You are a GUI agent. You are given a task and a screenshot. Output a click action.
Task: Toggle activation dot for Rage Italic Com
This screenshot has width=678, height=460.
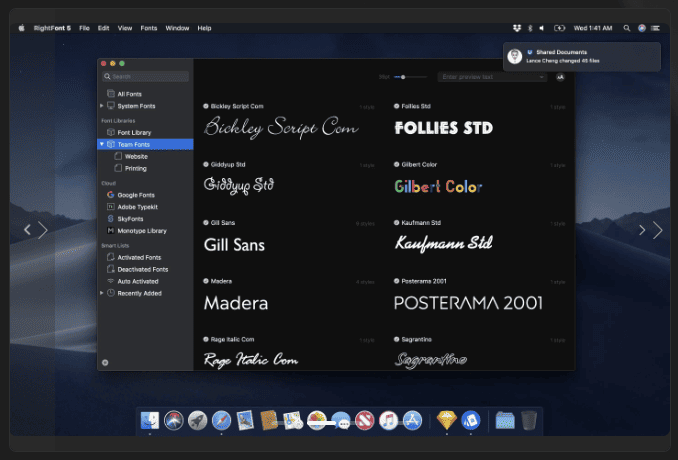pyautogui.click(x=206, y=339)
